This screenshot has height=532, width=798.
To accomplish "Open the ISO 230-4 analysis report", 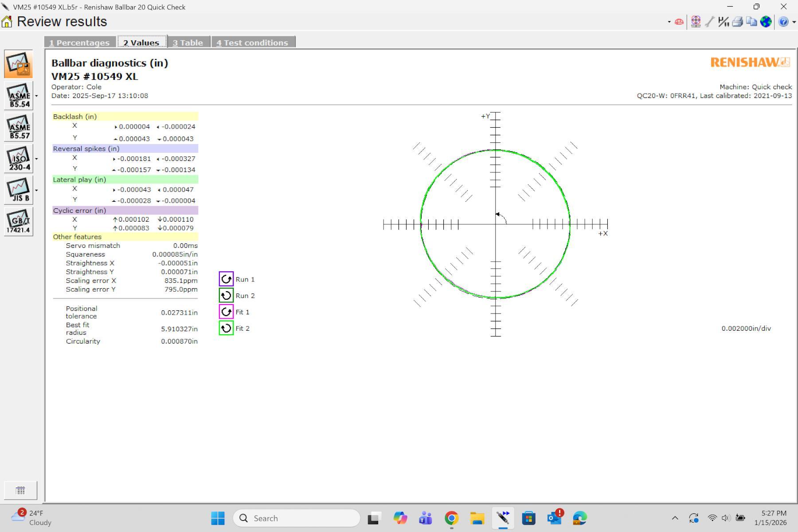I will [19, 159].
